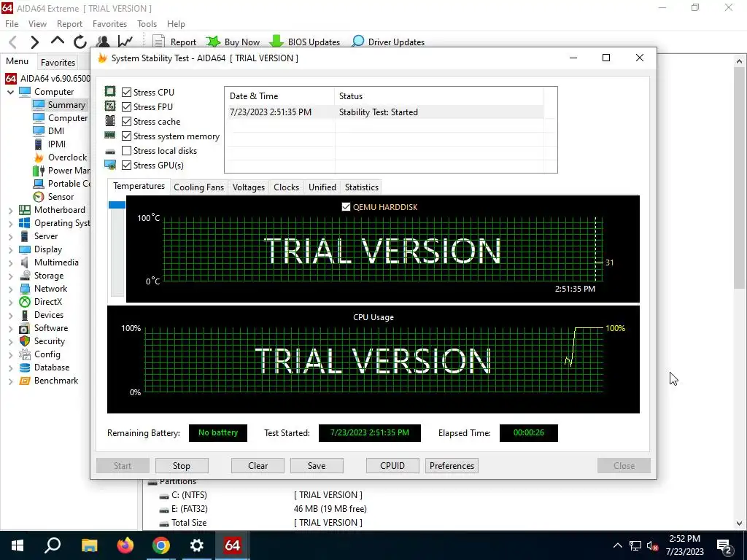Viewport: 747px width, 560px height.
Task: Click the Buy Now toolbar button
Action: point(233,42)
